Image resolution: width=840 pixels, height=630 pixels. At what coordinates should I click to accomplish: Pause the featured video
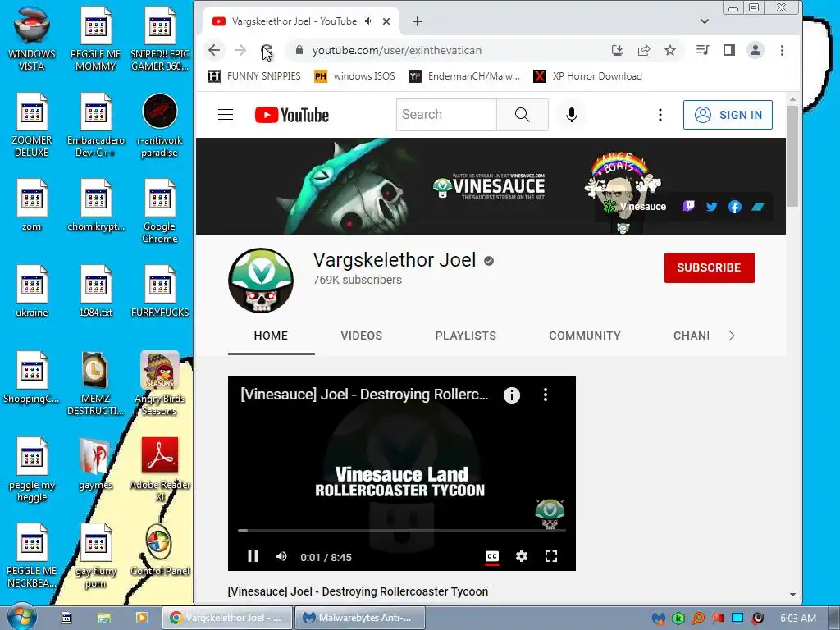tap(253, 557)
